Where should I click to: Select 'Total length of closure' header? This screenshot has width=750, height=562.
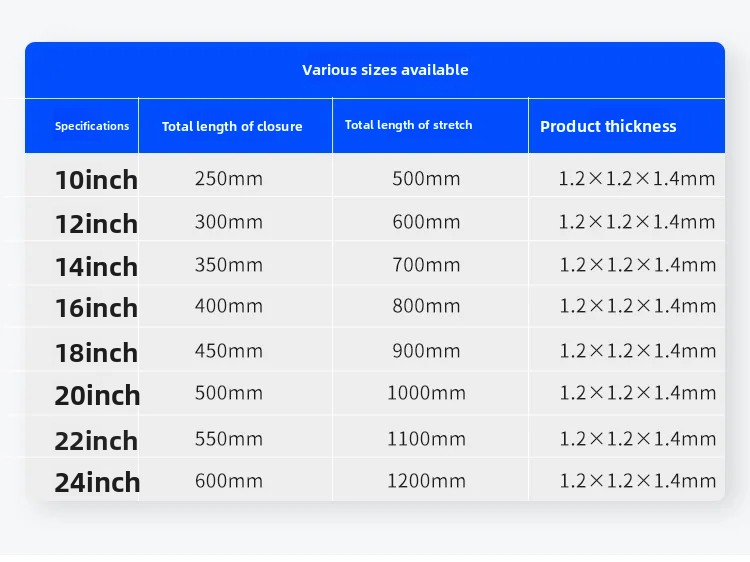(x=232, y=127)
